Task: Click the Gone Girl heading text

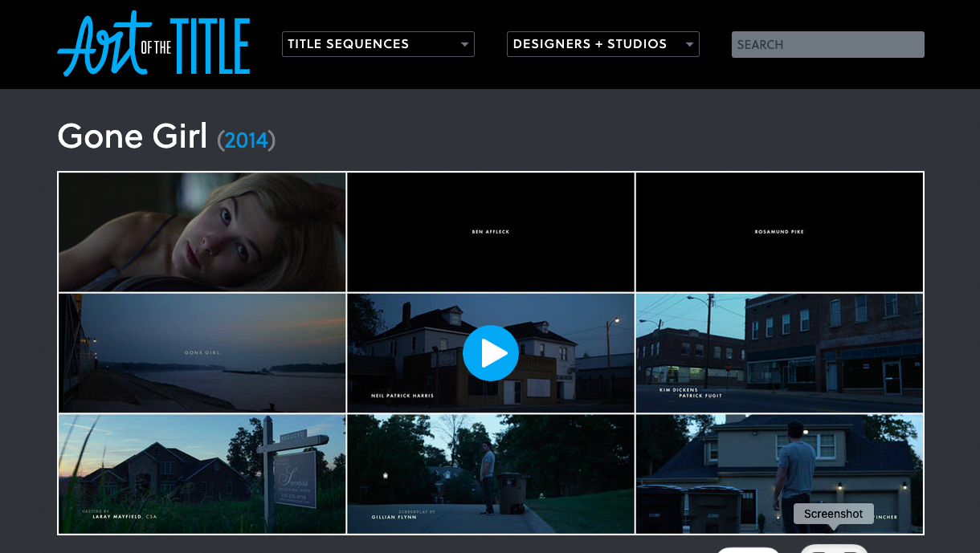Action: click(133, 137)
